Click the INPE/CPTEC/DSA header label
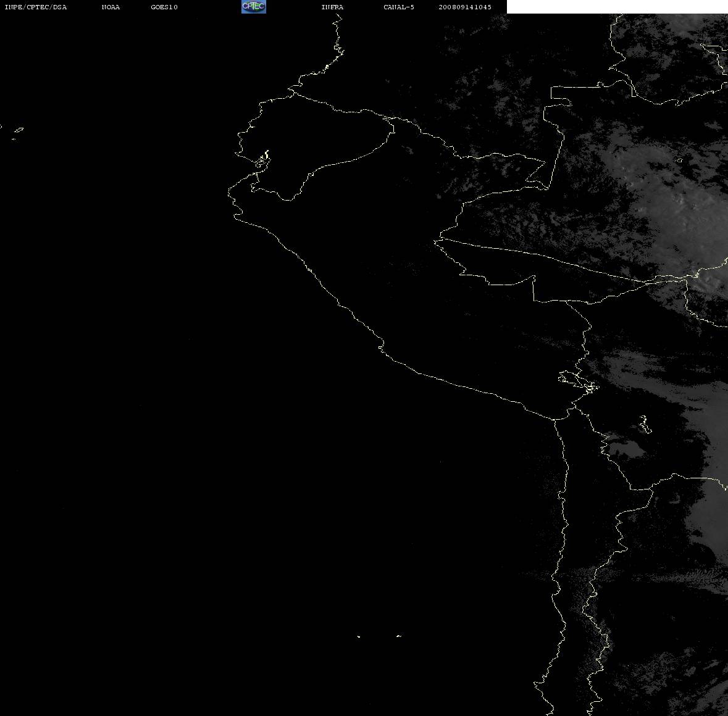 tap(36, 7)
